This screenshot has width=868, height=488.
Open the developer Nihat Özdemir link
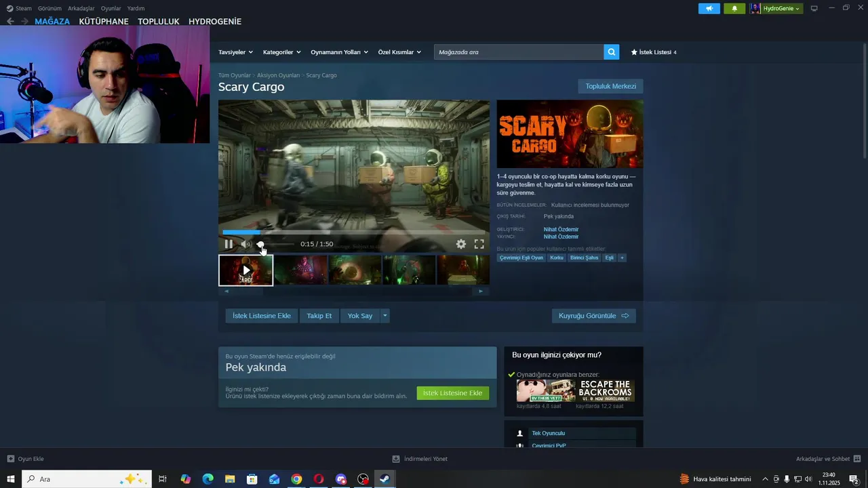point(561,229)
